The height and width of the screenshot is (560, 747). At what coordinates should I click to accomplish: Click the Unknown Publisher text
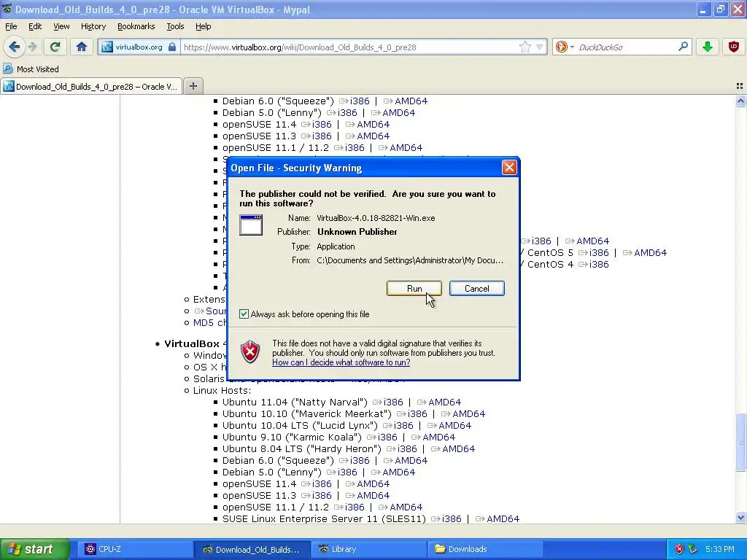point(357,232)
